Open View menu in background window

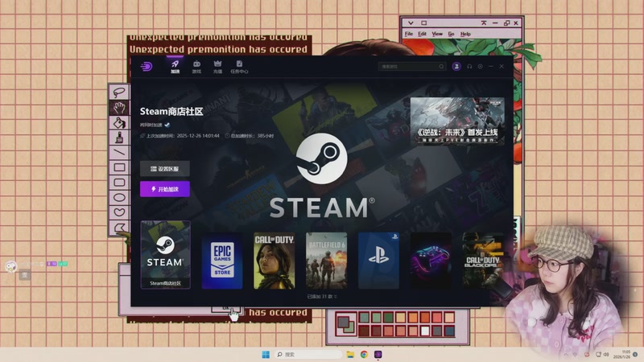click(x=437, y=34)
